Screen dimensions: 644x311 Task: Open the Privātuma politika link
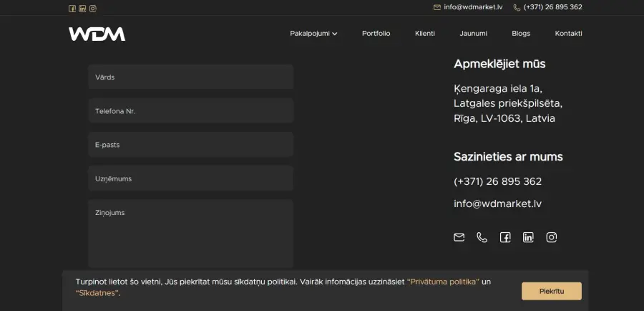pyautogui.click(x=443, y=282)
